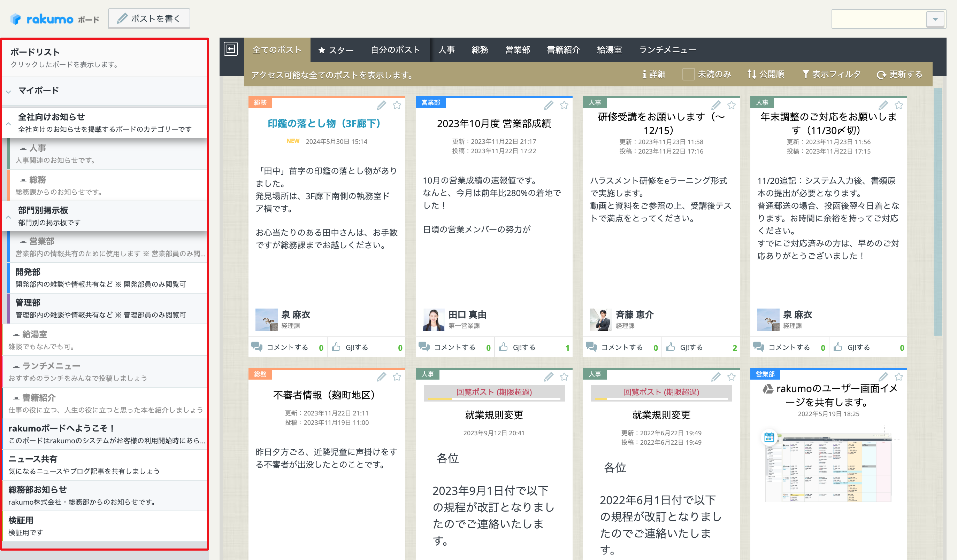Give GJ! to the 年末調整 post
The image size is (957, 560).
point(868,347)
